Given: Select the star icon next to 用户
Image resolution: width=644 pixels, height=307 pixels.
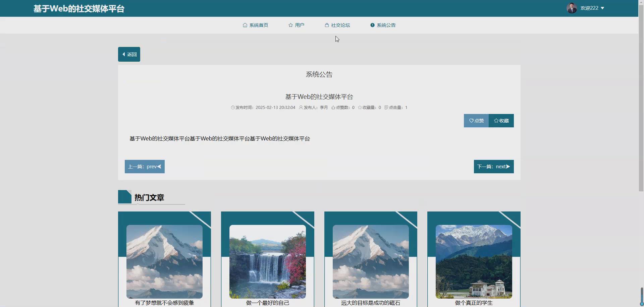Looking at the screenshot, I should pyautogui.click(x=290, y=25).
